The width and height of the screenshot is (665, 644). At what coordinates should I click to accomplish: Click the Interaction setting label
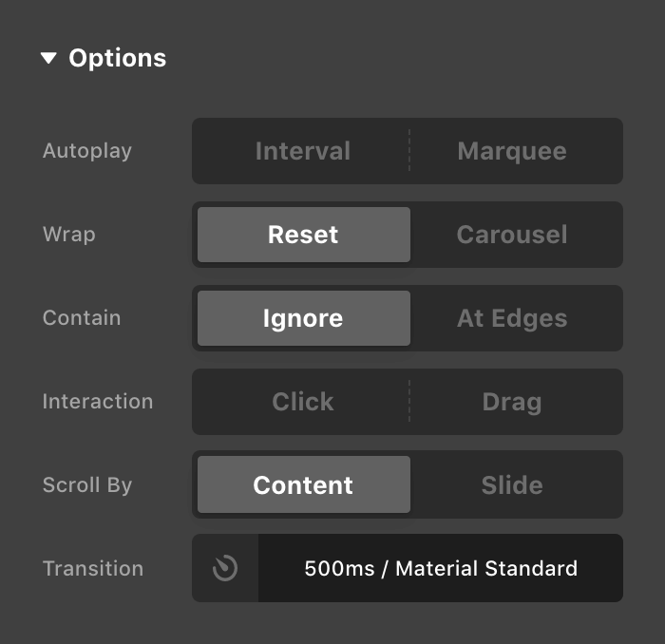click(98, 402)
